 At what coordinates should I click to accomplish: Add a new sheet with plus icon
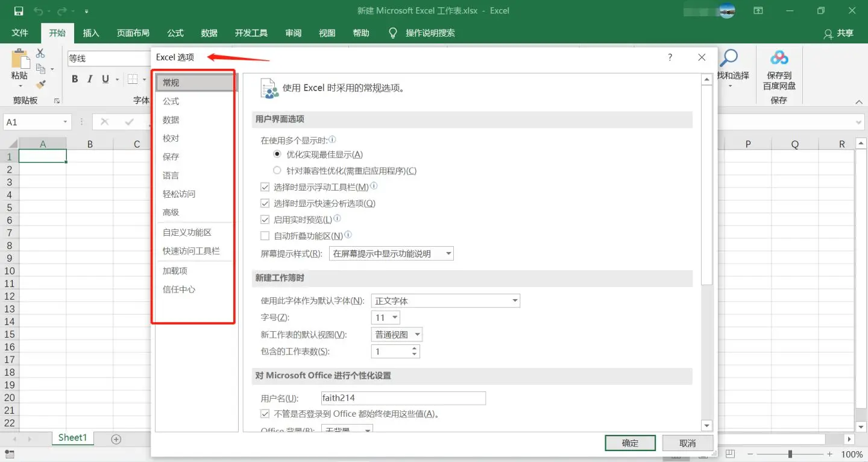[116, 439]
